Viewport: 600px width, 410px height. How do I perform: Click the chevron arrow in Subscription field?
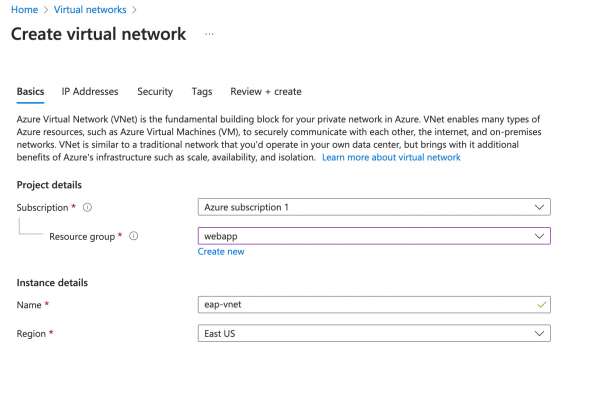540,208
